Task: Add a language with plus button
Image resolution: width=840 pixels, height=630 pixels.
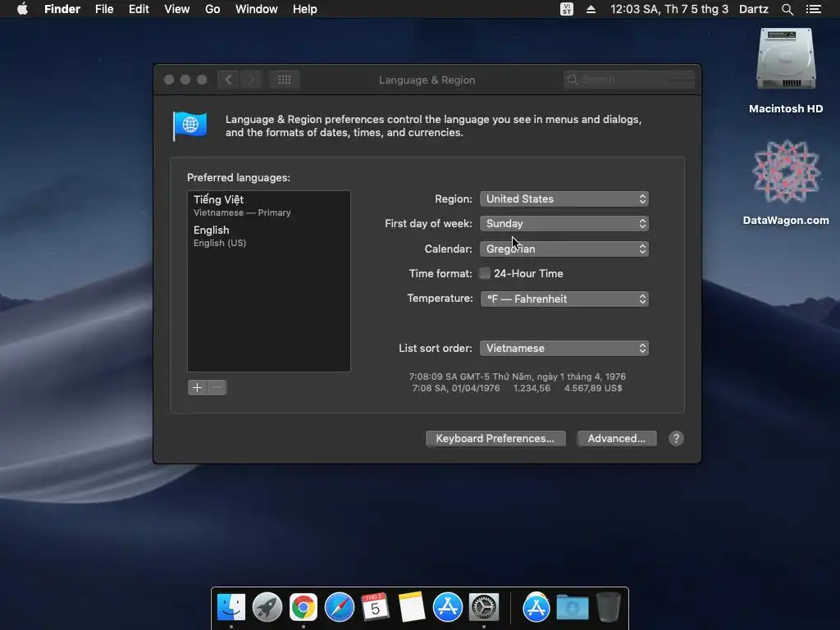Action: (197, 388)
